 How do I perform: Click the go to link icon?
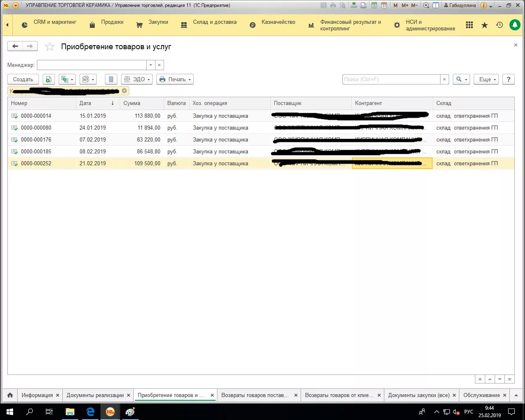[363, 5]
